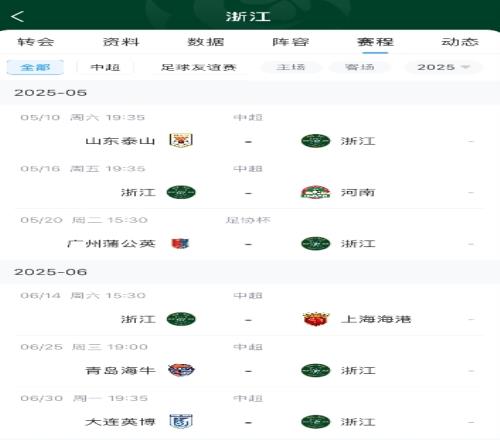Open the 2025 season dropdown
This screenshot has width=500, height=440.
443,67
